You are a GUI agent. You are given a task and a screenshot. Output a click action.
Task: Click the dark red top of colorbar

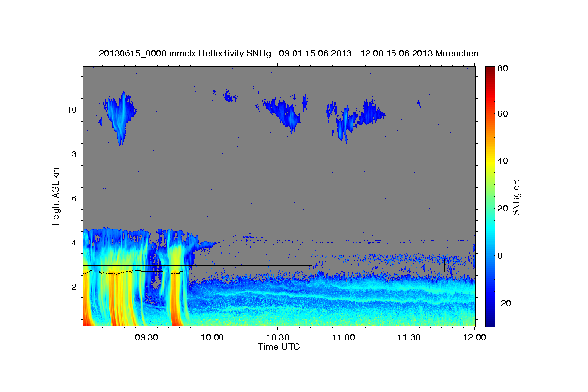(x=490, y=71)
